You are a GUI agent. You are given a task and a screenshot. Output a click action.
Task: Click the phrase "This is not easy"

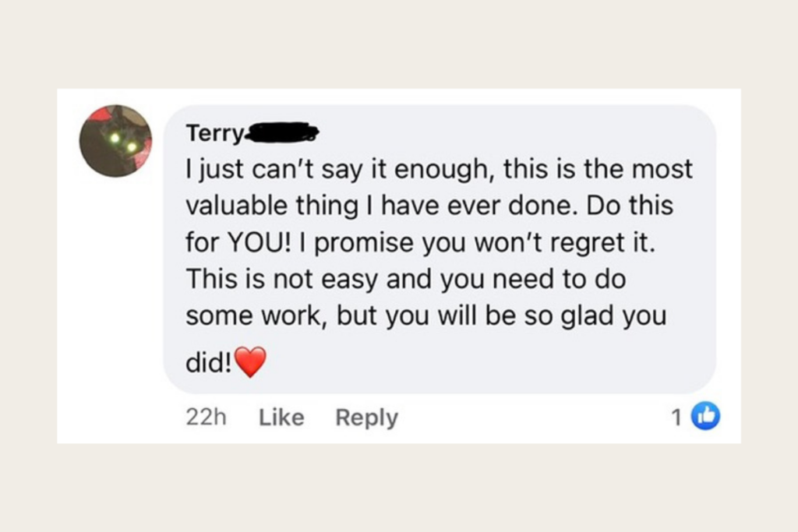(x=260, y=280)
